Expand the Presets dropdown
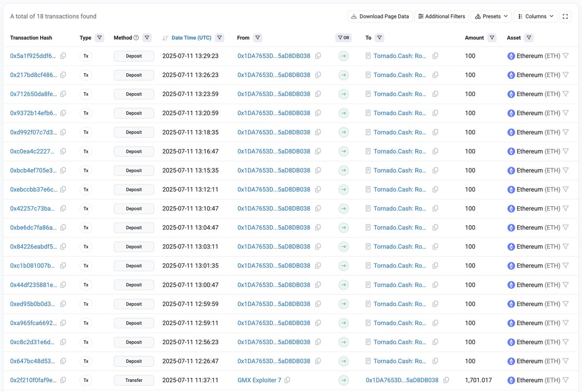Viewport: 582px width, 392px height. (x=491, y=16)
